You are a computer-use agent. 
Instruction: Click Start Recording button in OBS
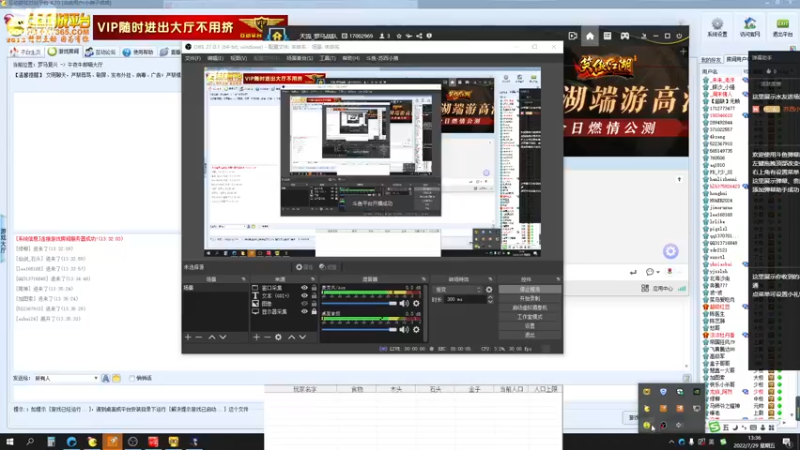point(530,298)
